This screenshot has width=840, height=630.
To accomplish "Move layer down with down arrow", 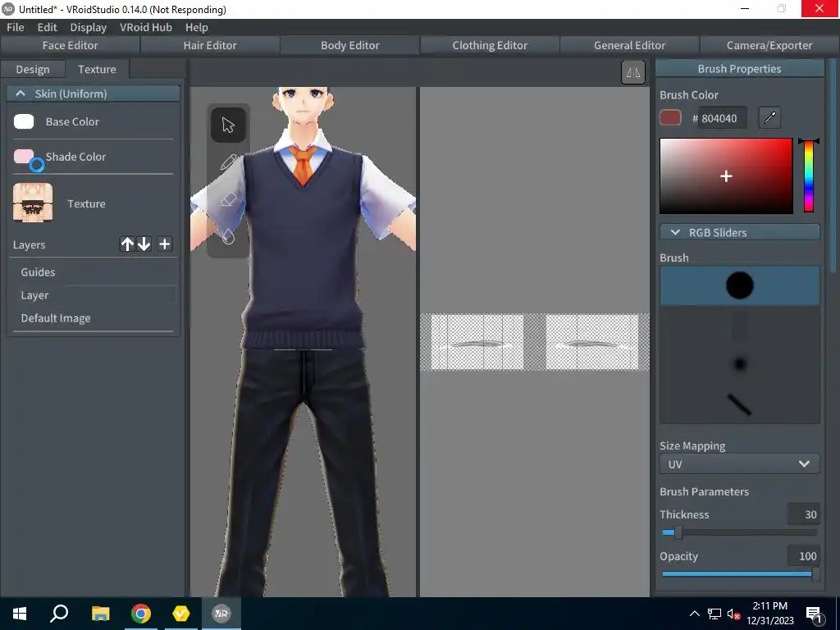I will coord(144,244).
